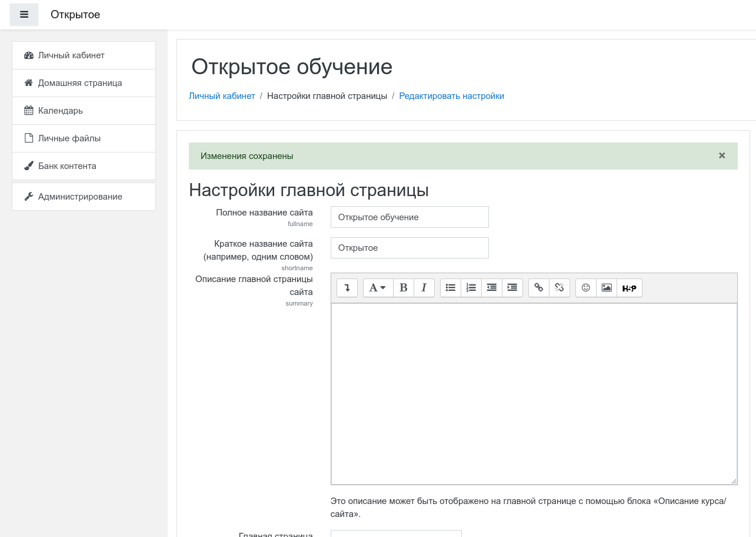Open the emoji picker
The height and width of the screenshot is (537, 756).
point(586,288)
